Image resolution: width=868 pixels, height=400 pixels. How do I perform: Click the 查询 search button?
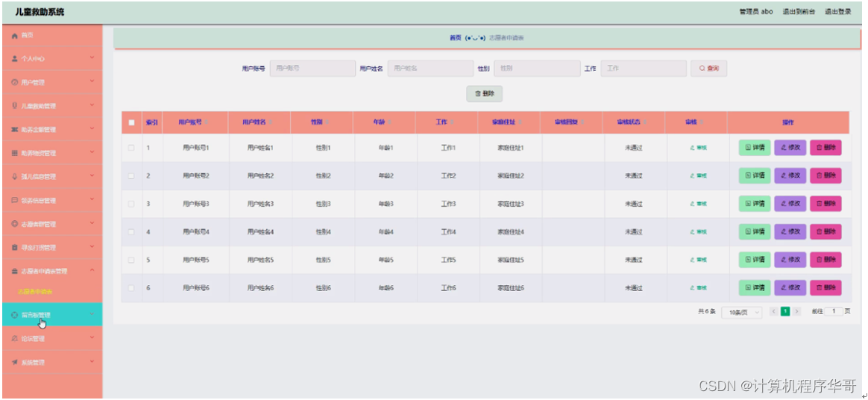pos(708,68)
